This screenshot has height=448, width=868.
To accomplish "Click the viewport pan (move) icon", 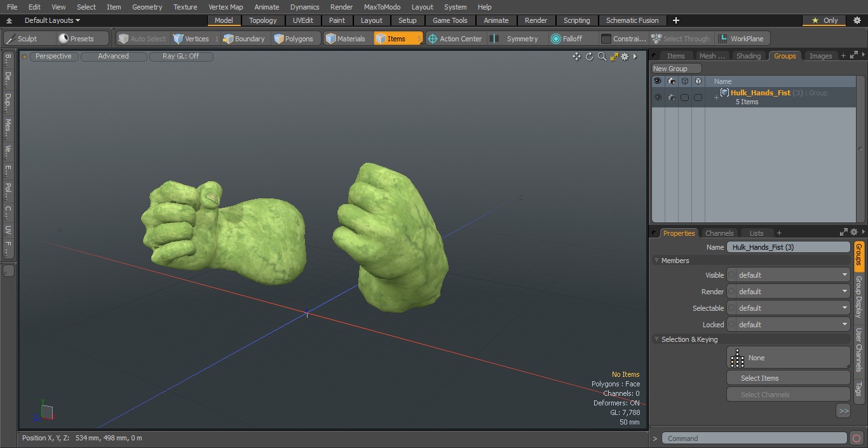I will (576, 57).
